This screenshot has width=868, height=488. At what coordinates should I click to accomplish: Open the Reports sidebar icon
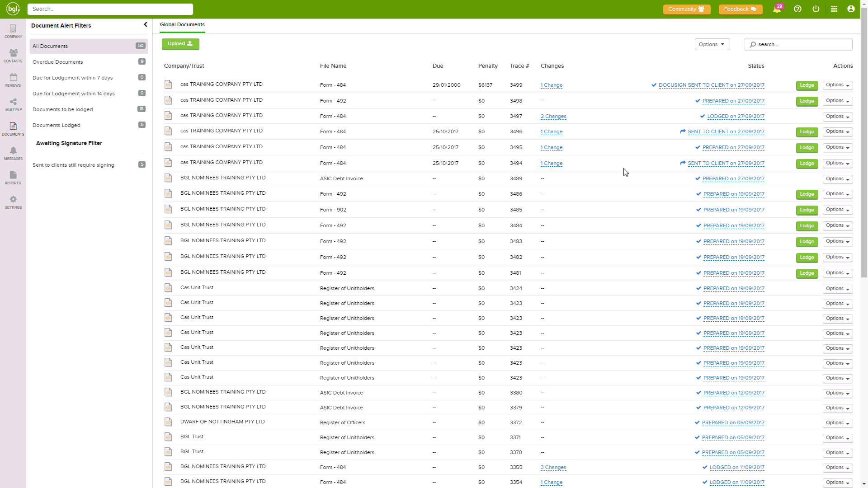pyautogui.click(x=13, y=178)
